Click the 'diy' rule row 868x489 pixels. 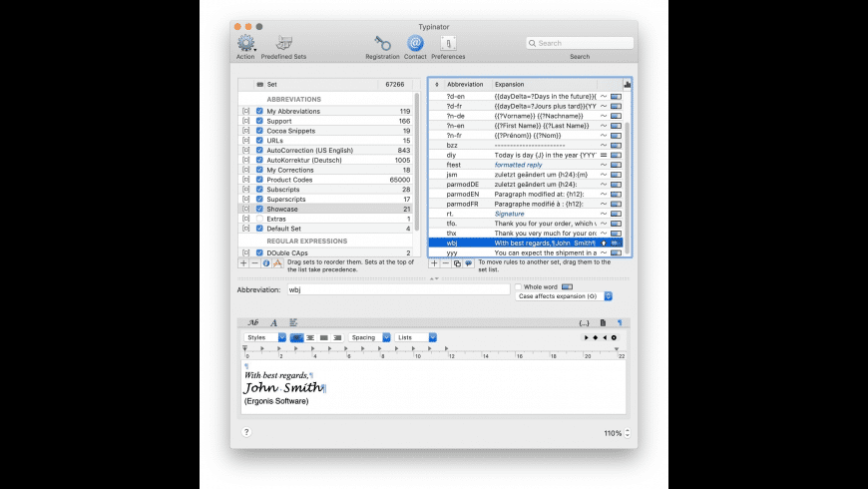point(527,155)
